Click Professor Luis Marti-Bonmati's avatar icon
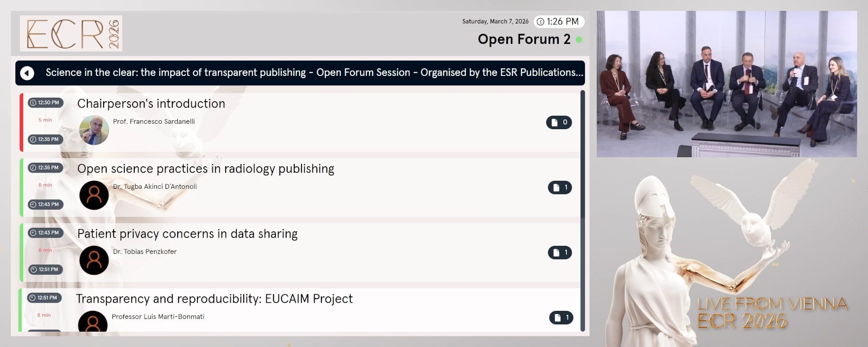The width and height of the screenshot is (868, 347). pos(93,322)
